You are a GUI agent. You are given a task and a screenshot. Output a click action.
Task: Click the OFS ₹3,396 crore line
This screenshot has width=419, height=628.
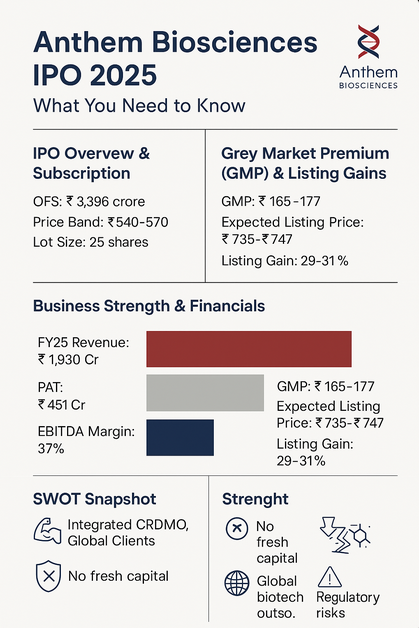click(x=89, y=201)
